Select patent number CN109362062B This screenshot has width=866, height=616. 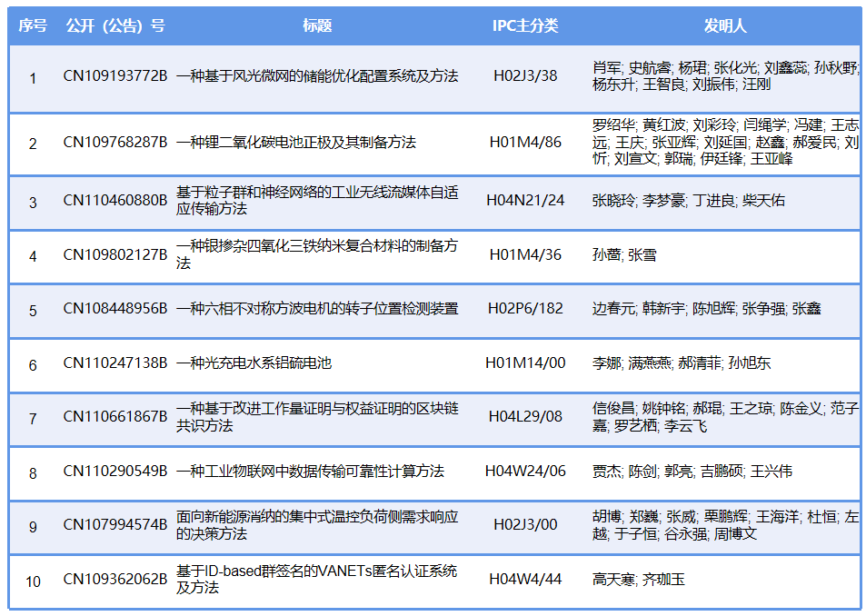(114, 579)
